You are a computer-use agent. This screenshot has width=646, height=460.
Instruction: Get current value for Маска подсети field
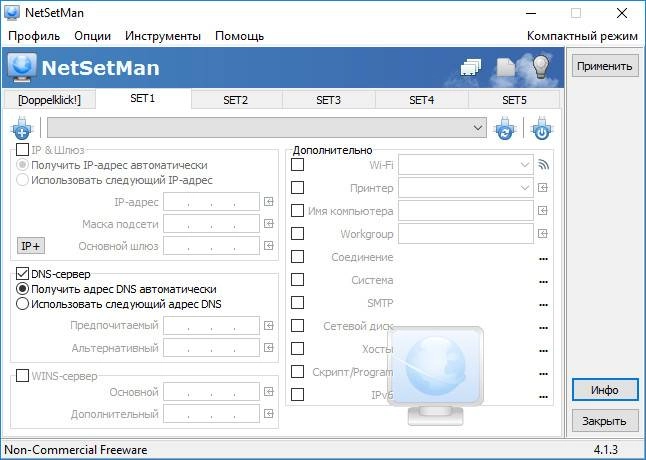coord(269,224)
